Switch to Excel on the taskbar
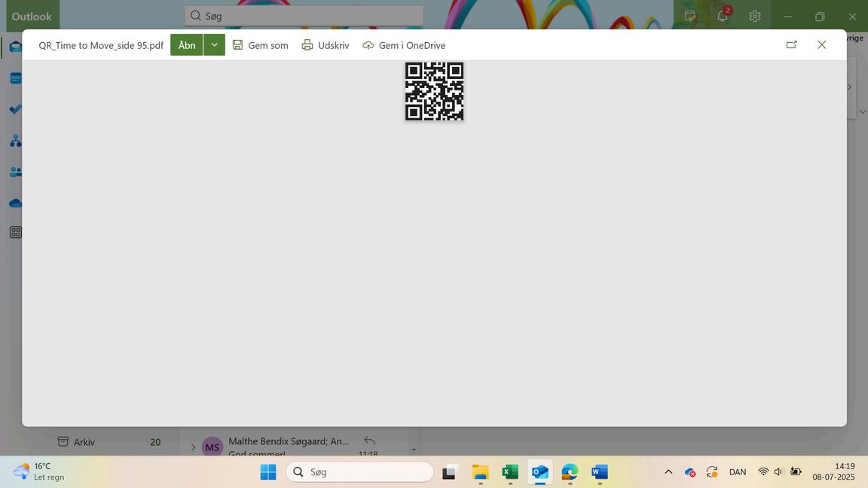Viewport: 868px width, 488px height. click(510, 472)
